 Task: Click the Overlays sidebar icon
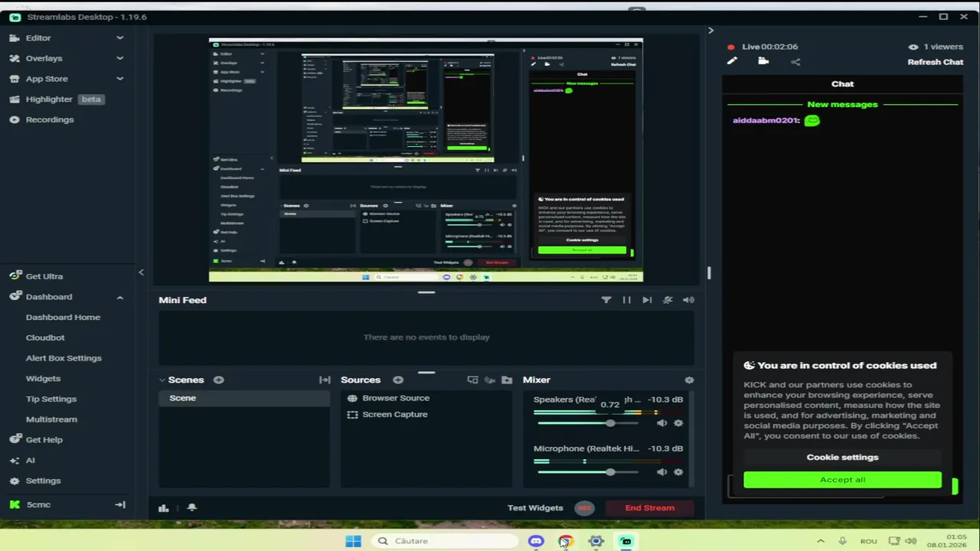point(15,58)
